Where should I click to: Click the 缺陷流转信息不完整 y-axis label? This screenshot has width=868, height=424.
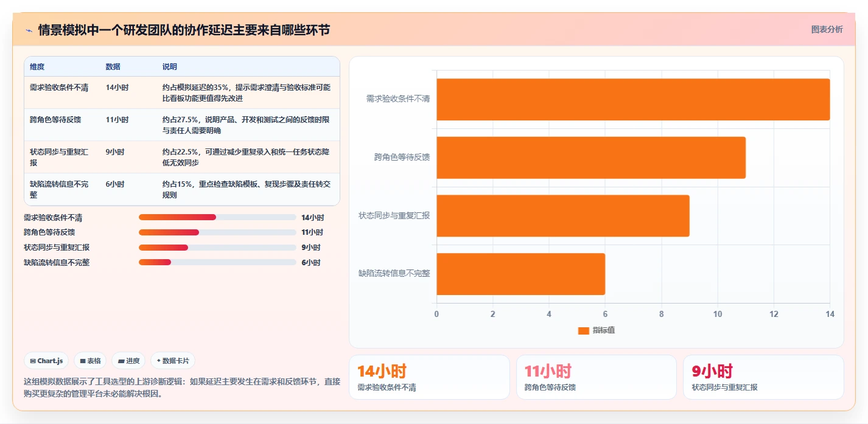click(394, 274)
